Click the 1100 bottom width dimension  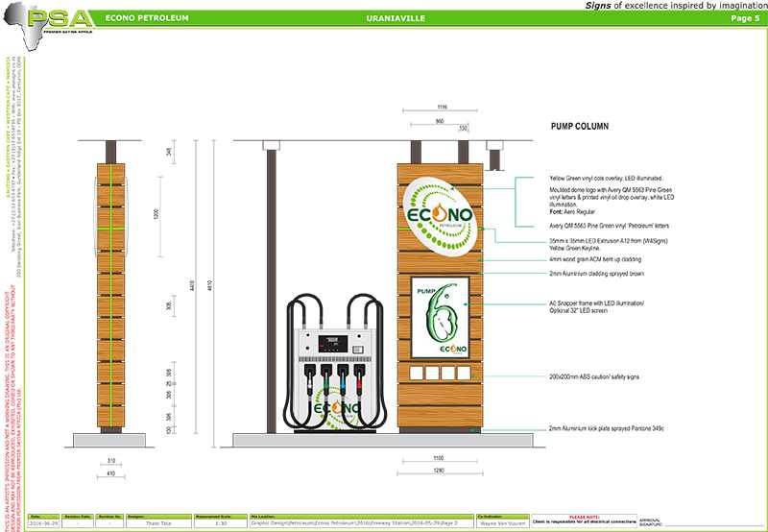tap(439, 458)
